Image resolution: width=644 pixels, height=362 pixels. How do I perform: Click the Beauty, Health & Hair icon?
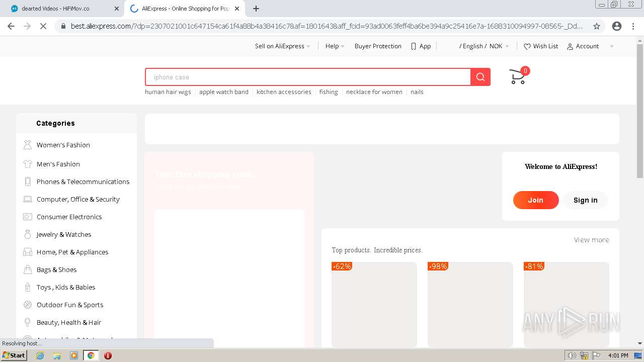tap(28, 322)
